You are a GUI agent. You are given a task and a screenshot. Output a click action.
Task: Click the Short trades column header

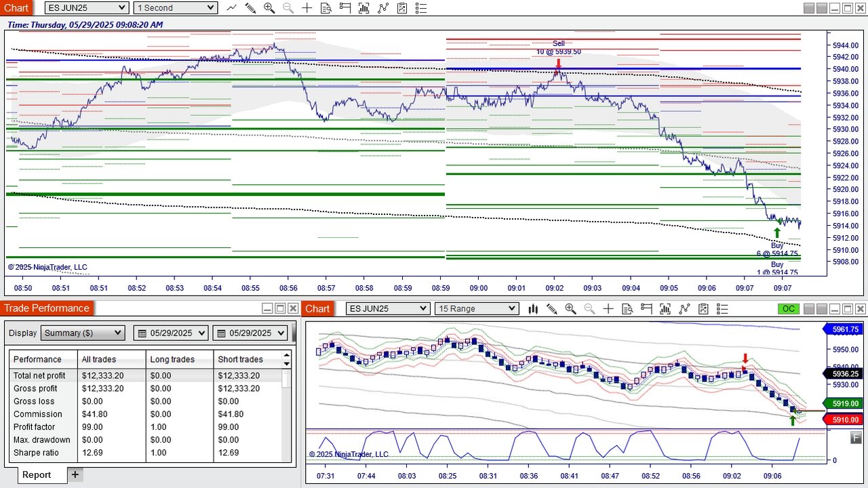click(248, 359)
